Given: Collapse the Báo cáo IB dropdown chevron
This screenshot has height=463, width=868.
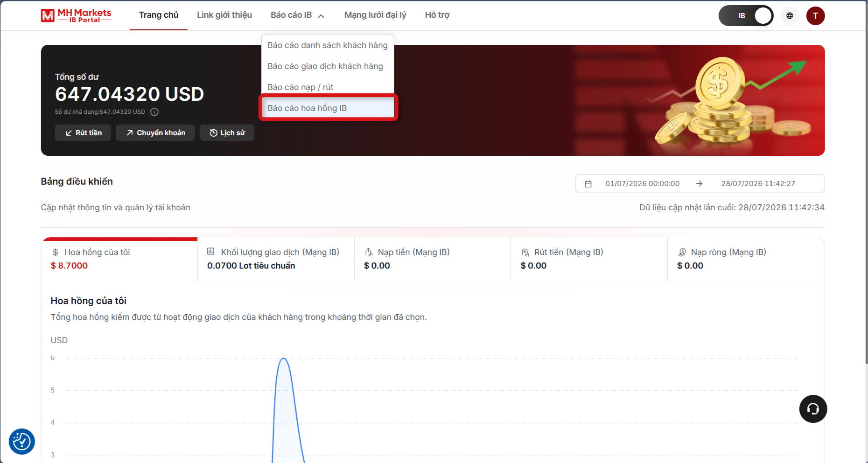Looking at the screenshot, I should [321, 16].
